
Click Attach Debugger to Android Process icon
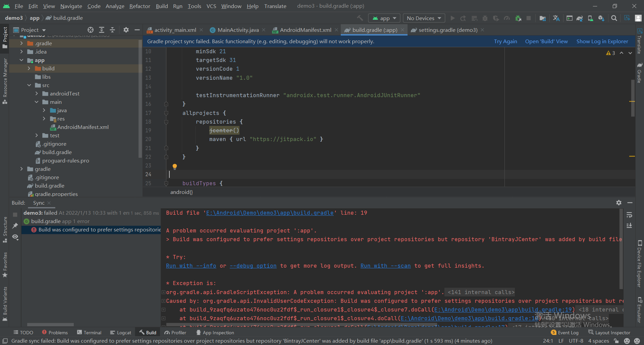518,18
